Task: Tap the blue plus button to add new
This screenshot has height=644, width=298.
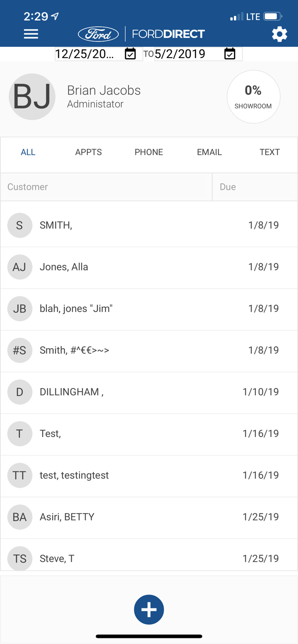Action: click(149, 609)
